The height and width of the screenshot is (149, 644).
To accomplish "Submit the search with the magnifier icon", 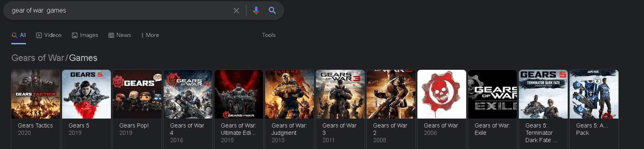I will [x=272, y=11].
